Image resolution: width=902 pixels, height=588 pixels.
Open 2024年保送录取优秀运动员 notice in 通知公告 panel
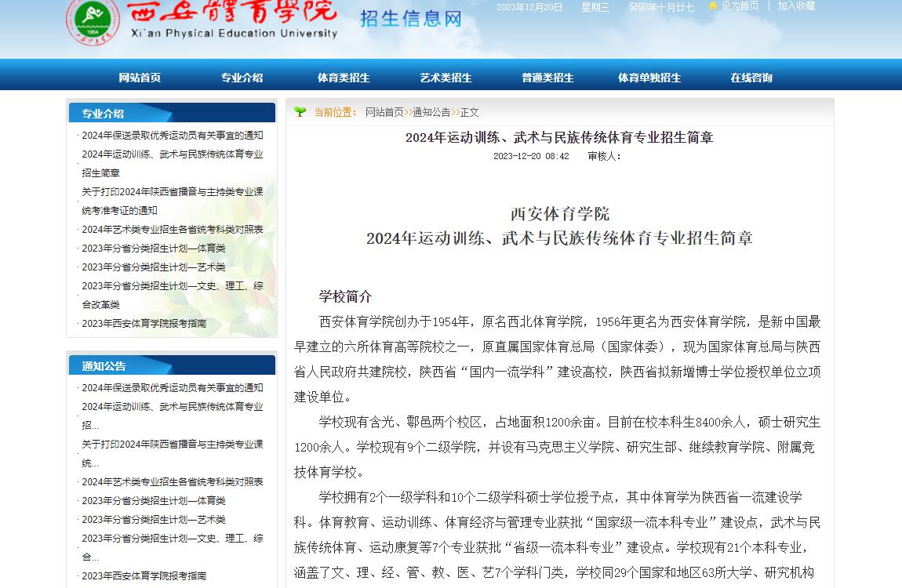[x=172, y=387]
